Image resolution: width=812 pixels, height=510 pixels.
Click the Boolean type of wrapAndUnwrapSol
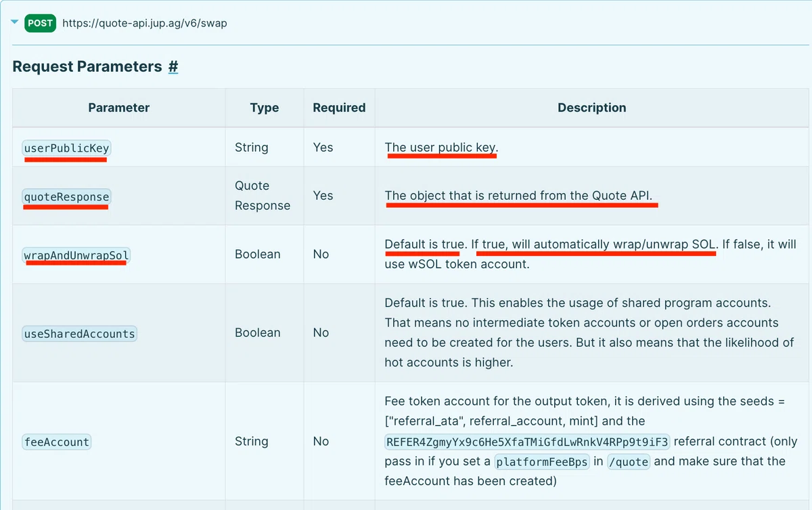tap(257, 254)
